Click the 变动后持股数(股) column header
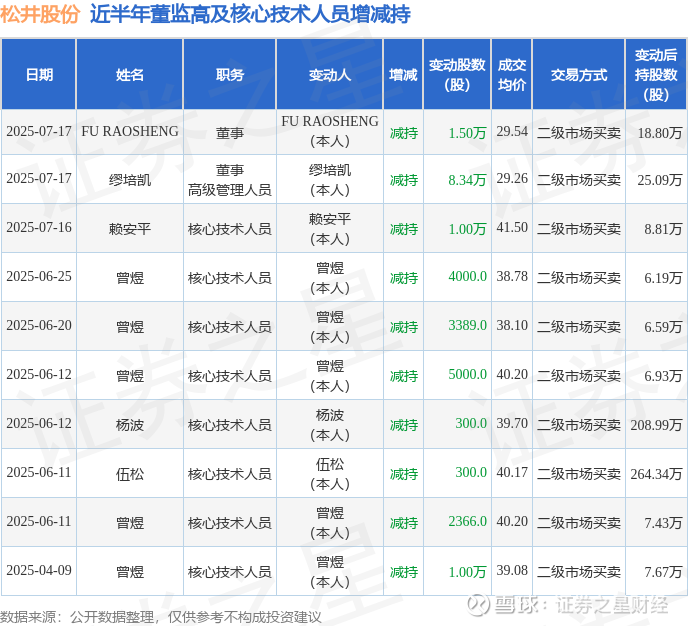688x626 pixels. [x=656, y=75]
